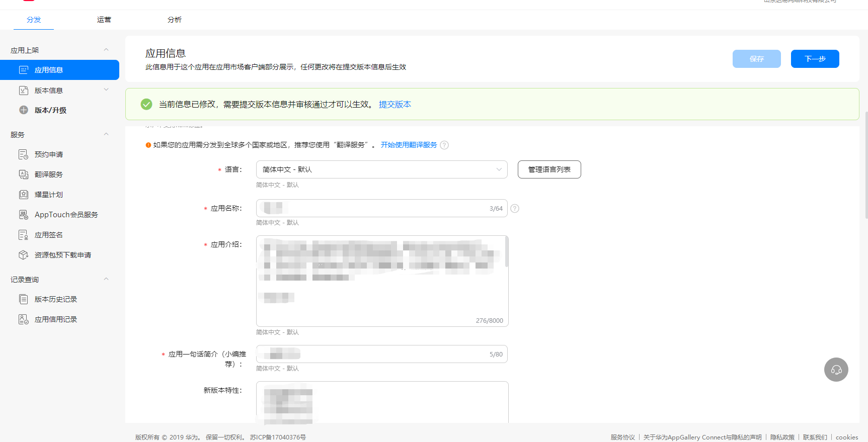
Task: Switch to the 分发 tab
Action: [x=34, y=20]
